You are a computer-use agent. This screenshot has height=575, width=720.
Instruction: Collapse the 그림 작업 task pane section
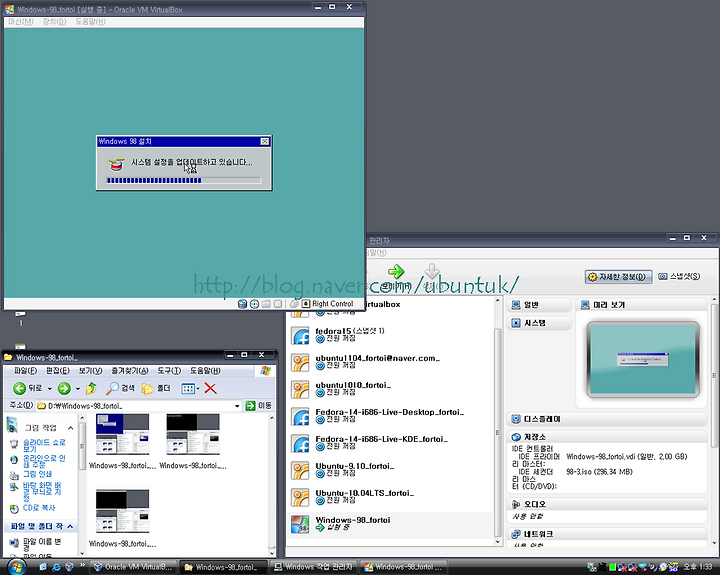click(70, 428)
